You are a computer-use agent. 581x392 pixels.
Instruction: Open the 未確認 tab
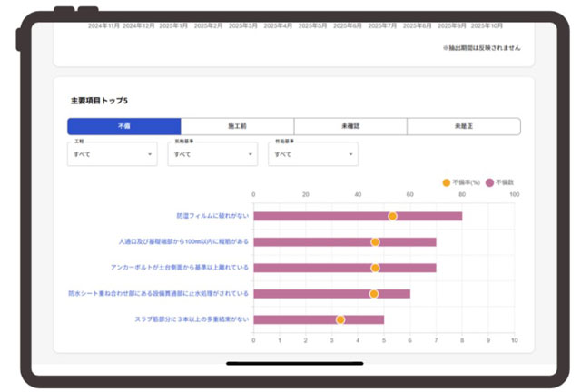click(350, 126)
